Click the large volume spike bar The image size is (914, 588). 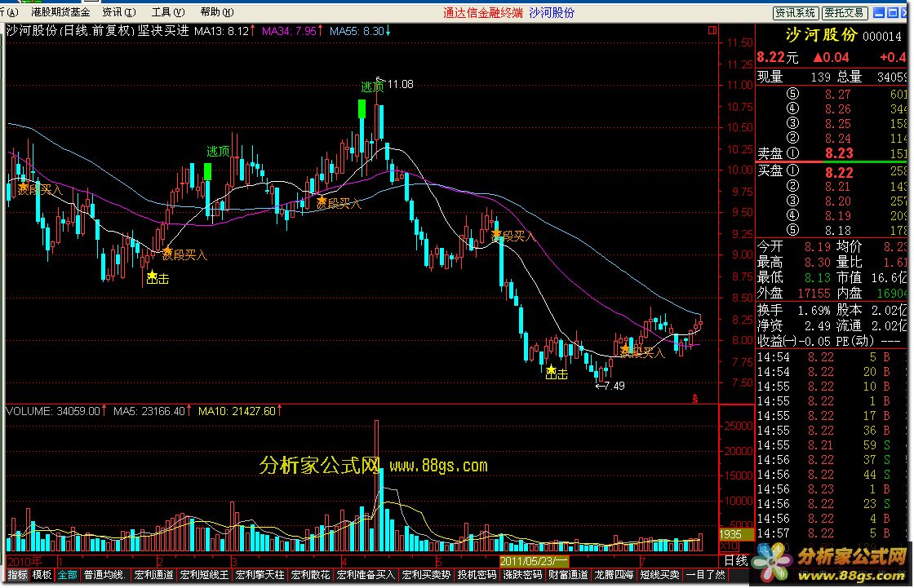pyautogui.click(x=376, y=485)
